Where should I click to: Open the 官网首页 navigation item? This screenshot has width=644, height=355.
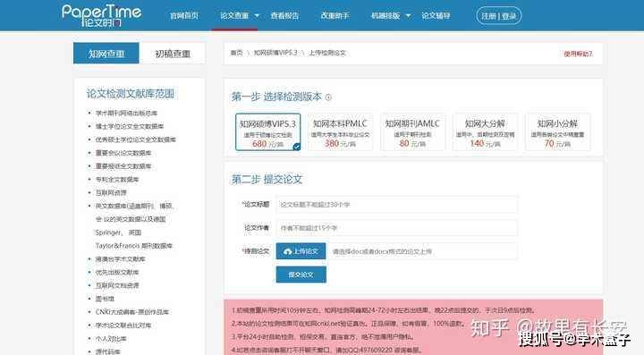184,15
